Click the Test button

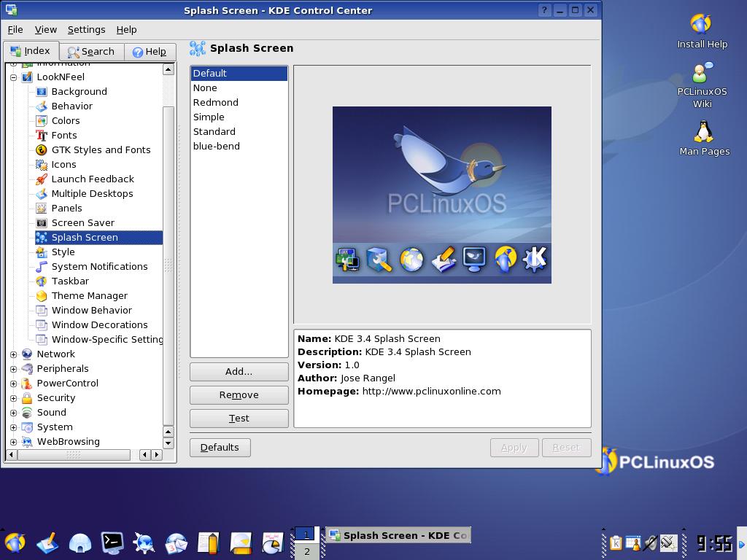239,418
